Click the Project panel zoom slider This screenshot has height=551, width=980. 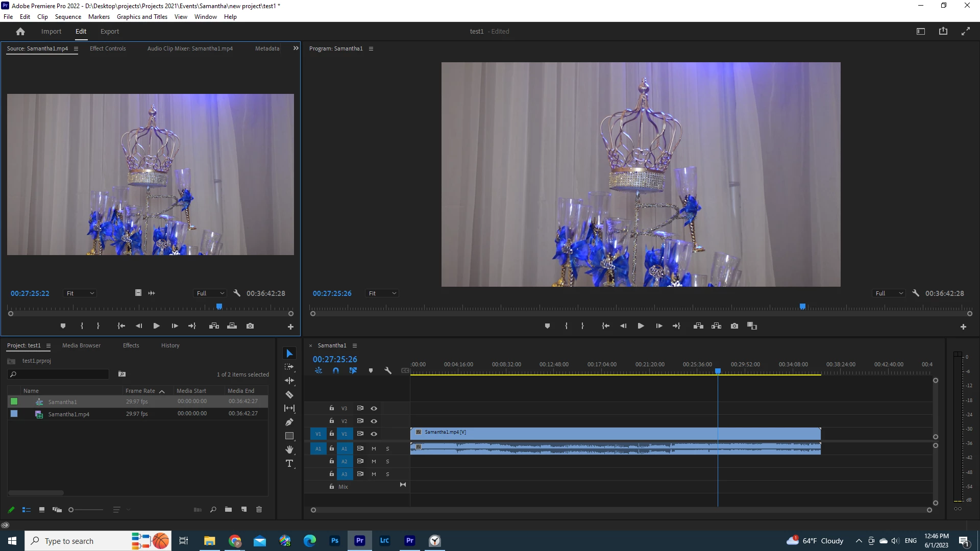click(86, 510)
